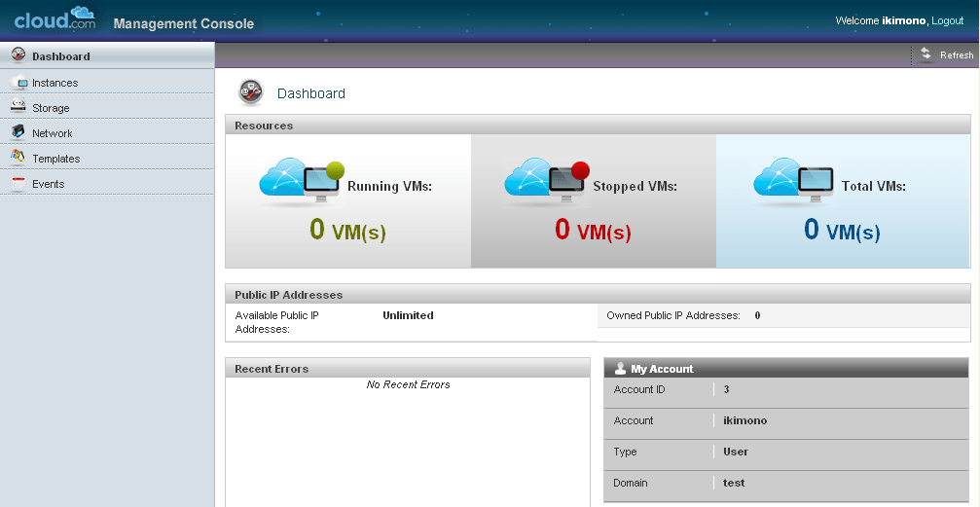The image size is (980, 507).
Task: Click the Refresh arrows icon
Action: [x=926, y=54]
